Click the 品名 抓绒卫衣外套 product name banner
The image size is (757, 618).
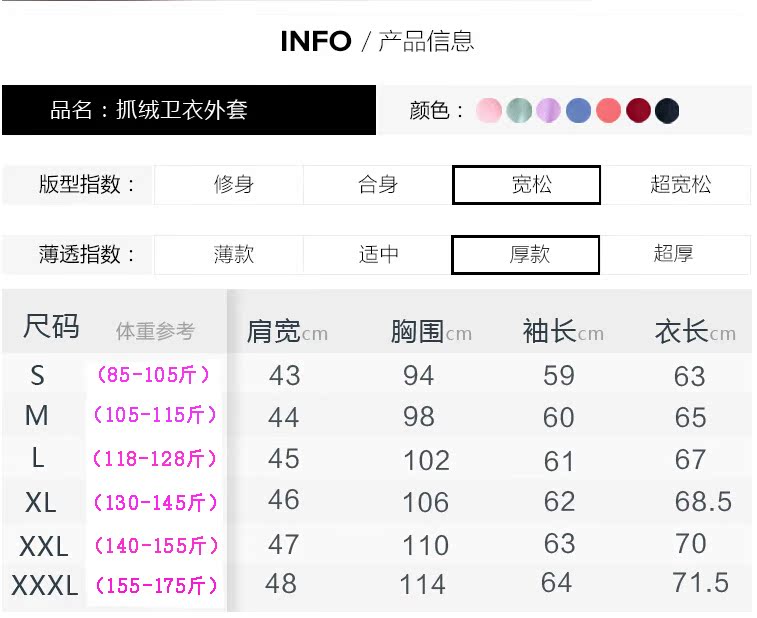coord(189,110)
